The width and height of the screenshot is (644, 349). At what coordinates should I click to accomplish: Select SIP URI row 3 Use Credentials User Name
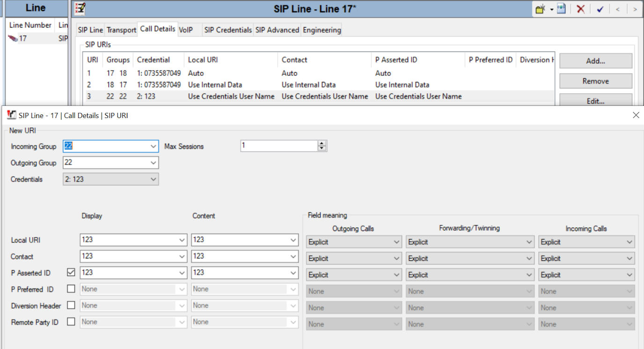point(318,96)
